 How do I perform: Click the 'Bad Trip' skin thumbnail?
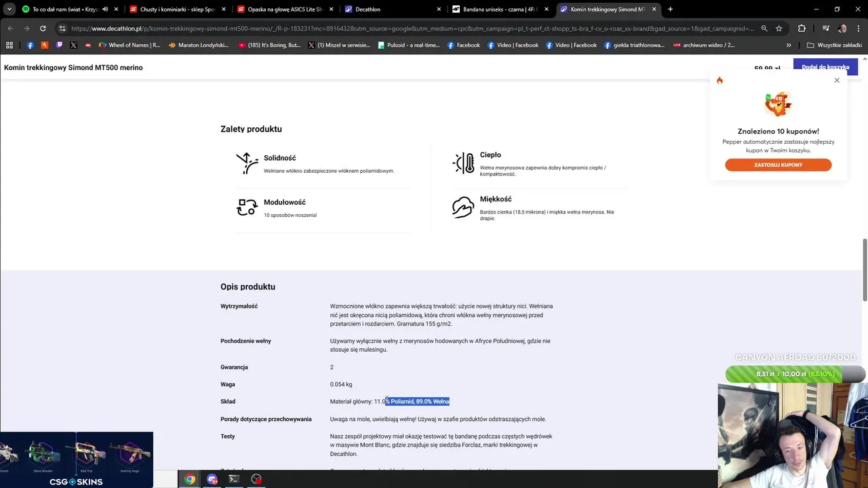point(86,456)
